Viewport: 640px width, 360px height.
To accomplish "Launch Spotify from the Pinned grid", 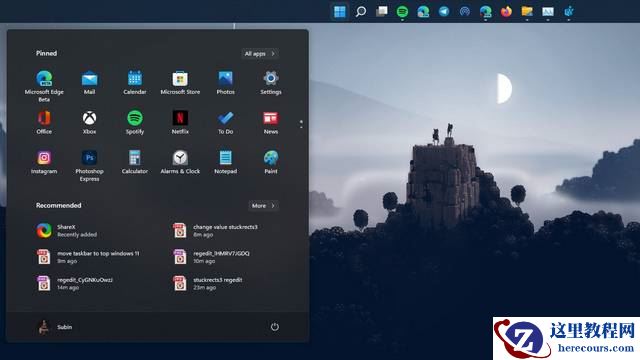I will pyautogui.click(x=135, y=122).
